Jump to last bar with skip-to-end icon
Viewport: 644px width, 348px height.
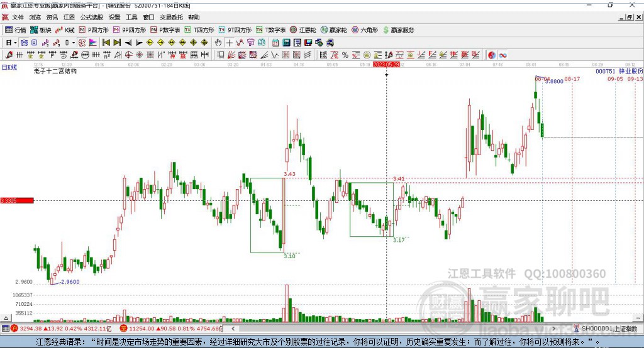pos(117,43)
